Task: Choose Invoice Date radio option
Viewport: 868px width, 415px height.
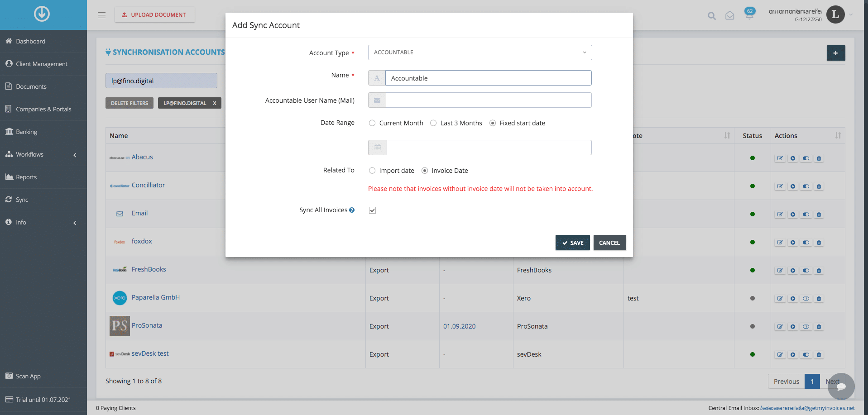Action: (x=425, y=171)
